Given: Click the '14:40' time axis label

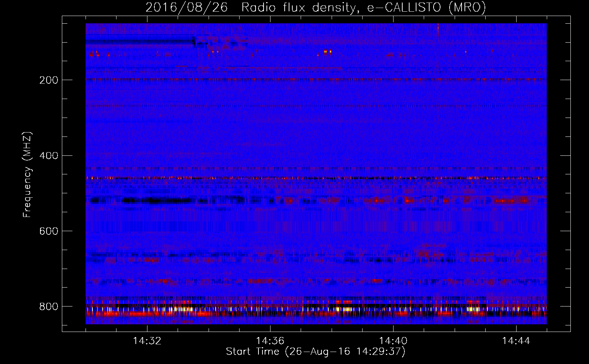Looking at the screenshot, I should pos(393,341).
